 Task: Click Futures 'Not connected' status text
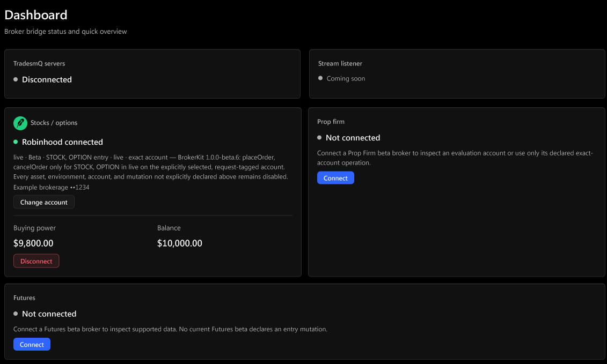click(49, 314)
